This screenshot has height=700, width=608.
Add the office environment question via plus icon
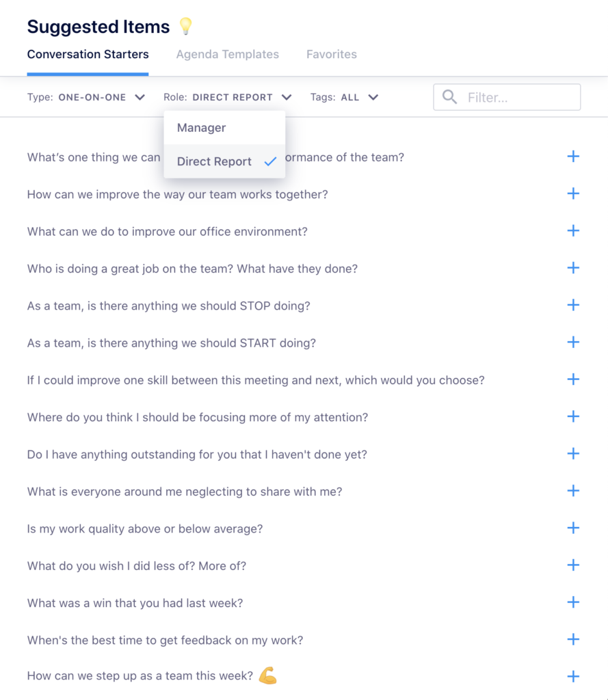(x=573, y=231)
